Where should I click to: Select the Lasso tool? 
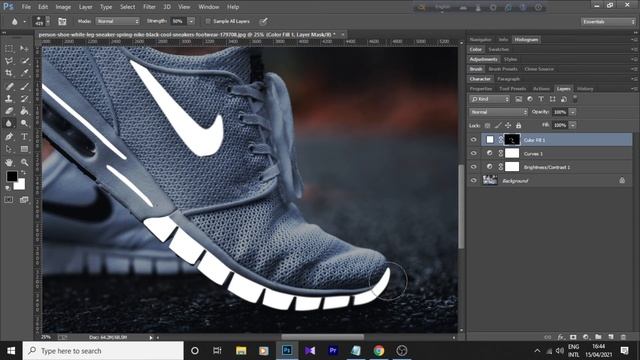(x=9, y=61)
